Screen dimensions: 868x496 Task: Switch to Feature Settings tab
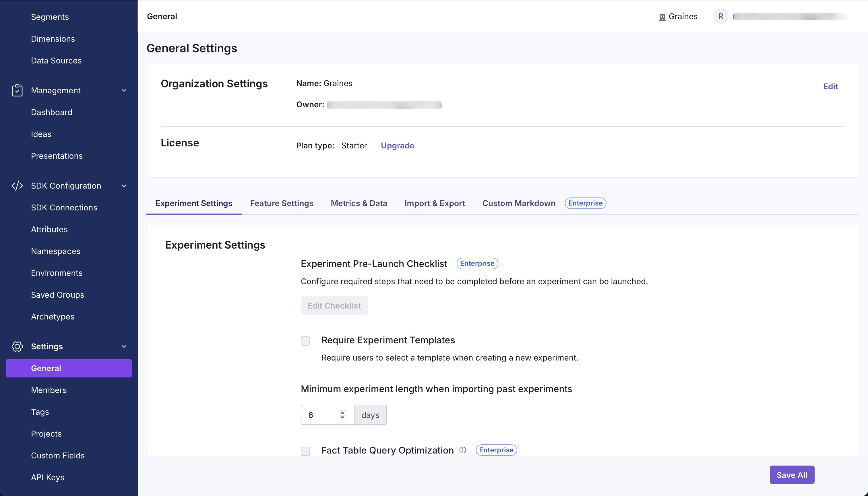tap(282, 204)
